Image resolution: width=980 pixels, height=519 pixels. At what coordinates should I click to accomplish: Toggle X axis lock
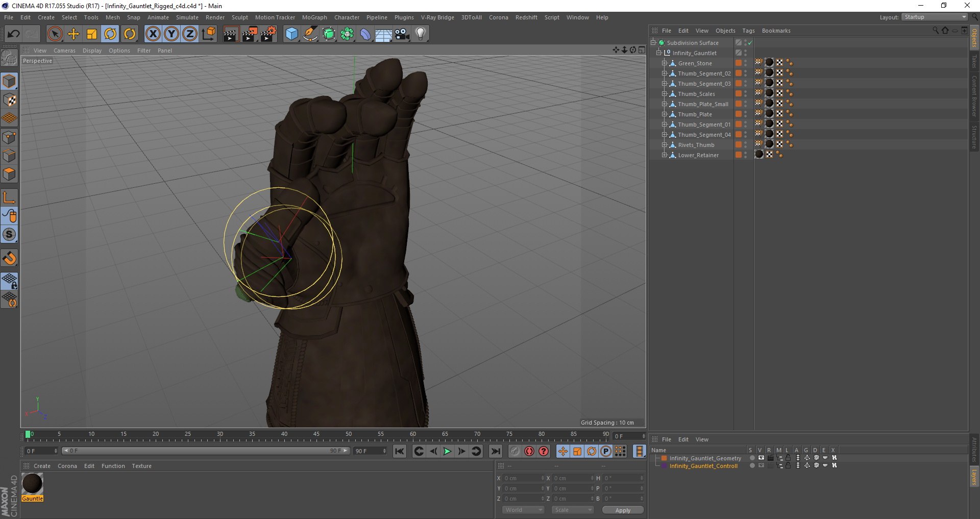(x=153, y=34)
